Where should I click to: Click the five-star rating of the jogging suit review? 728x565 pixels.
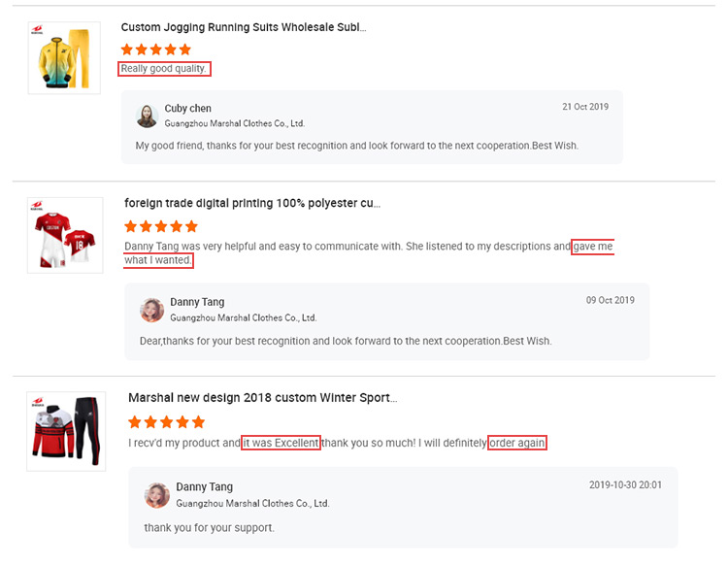click(156, 50)
